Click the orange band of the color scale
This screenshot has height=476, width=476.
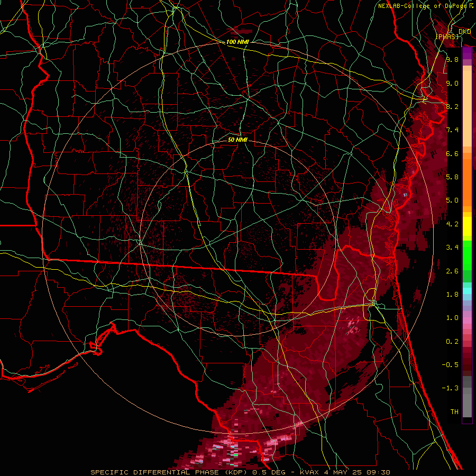click(x=467, y=182)
